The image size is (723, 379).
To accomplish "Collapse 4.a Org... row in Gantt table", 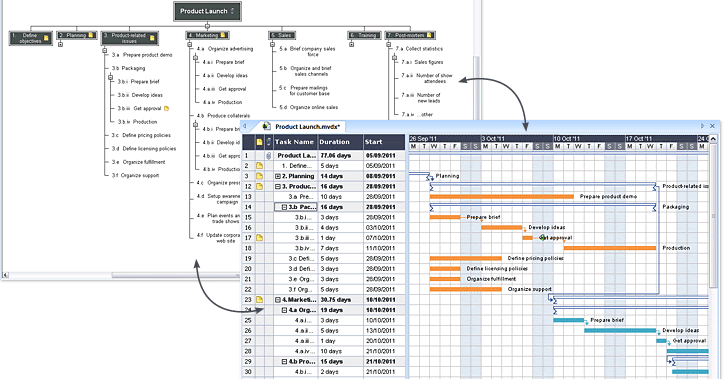I will coord(284,310).
